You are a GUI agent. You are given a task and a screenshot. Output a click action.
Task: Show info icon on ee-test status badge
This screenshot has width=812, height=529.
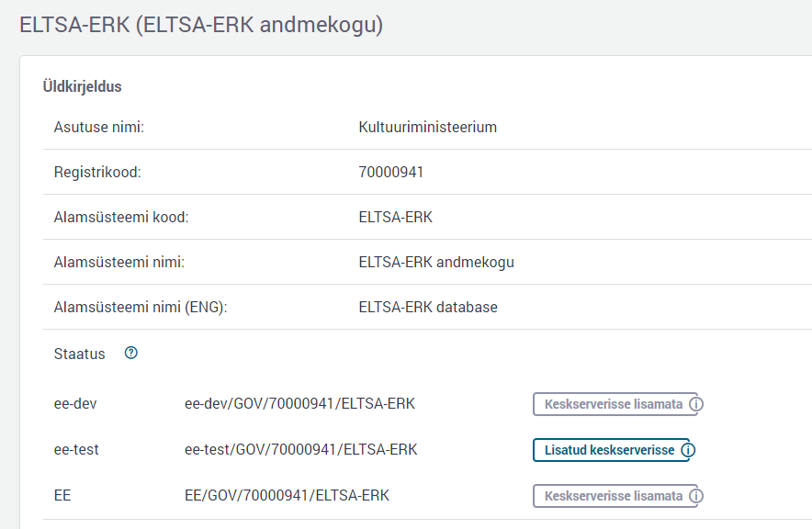click(x=688, y=450)
